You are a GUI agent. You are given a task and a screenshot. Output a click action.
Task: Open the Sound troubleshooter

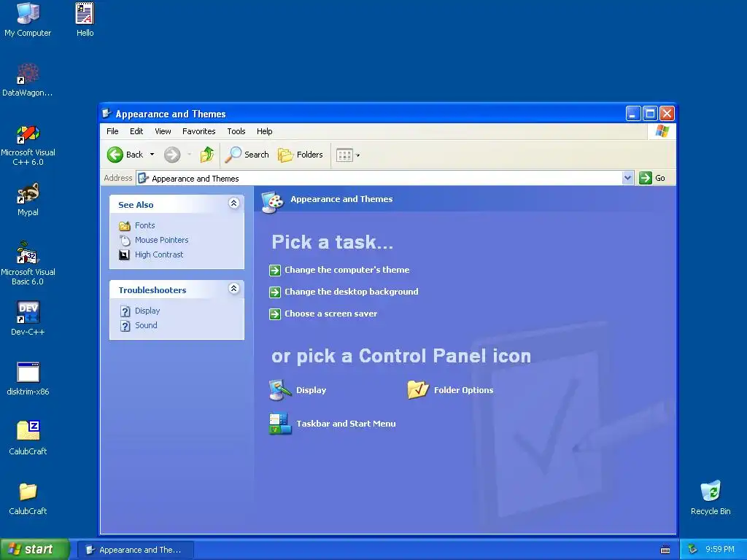(x=138, y=326)
